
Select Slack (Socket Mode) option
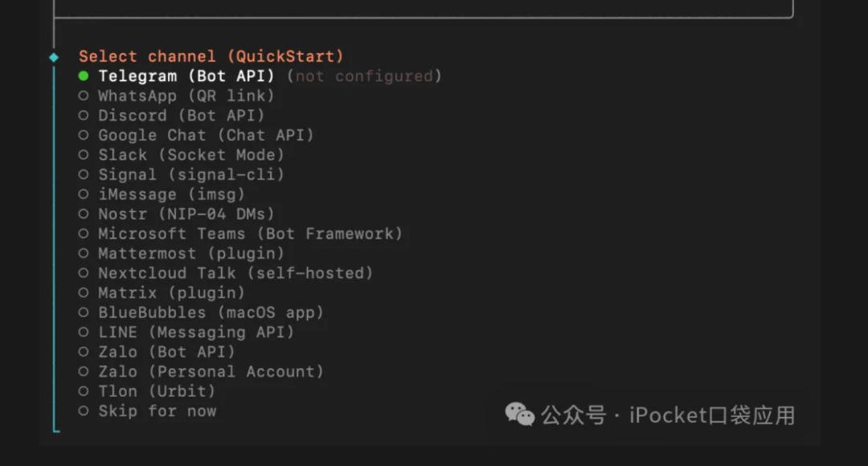pyautogui.click(x=191, y=155)
